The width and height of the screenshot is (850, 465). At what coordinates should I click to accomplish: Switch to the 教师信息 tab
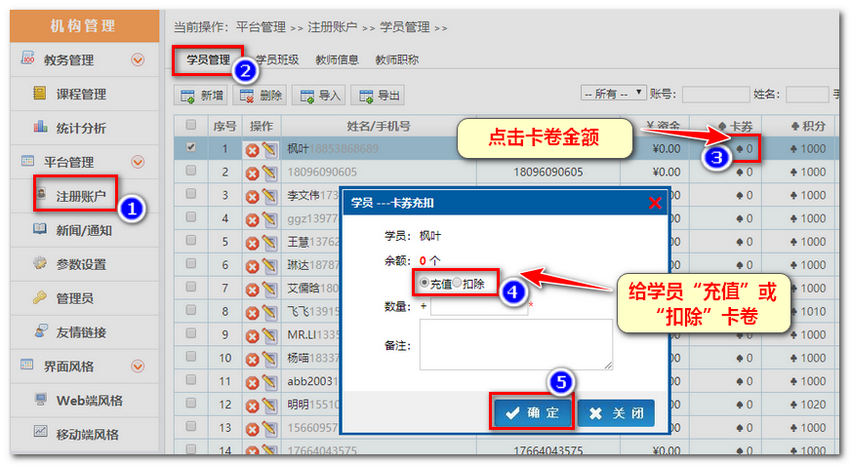click(x=337, y=60)
